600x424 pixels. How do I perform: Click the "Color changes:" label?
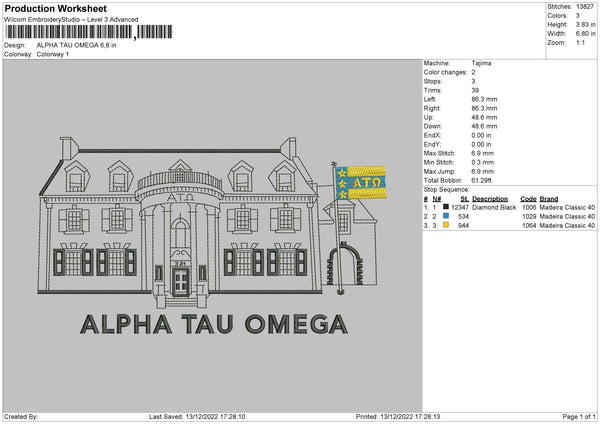point(445,72)
